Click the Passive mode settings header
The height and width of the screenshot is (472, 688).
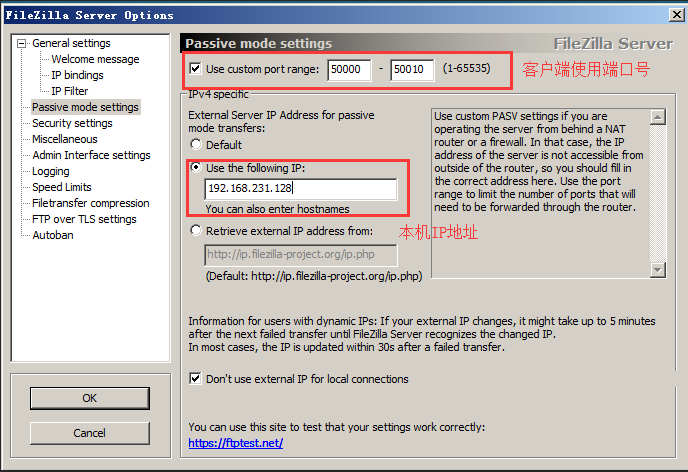coord(258,43)
